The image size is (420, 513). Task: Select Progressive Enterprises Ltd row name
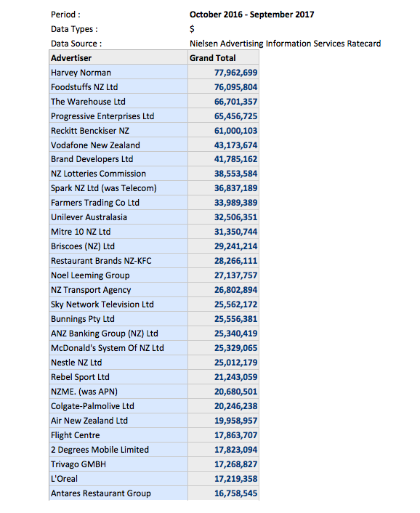click(118, 116)
